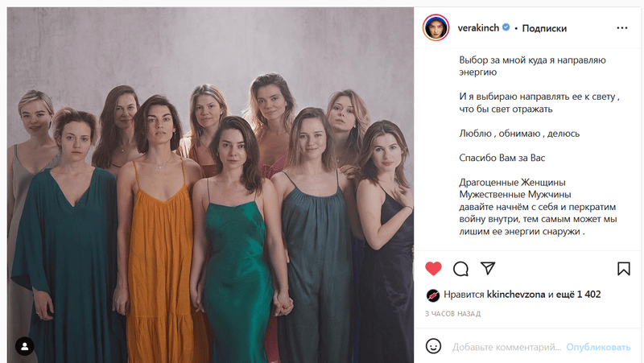The width and height of the screenshot is (644, 363).
Task: Open the emoji picker smiley icon
Action: coord(433,347)
